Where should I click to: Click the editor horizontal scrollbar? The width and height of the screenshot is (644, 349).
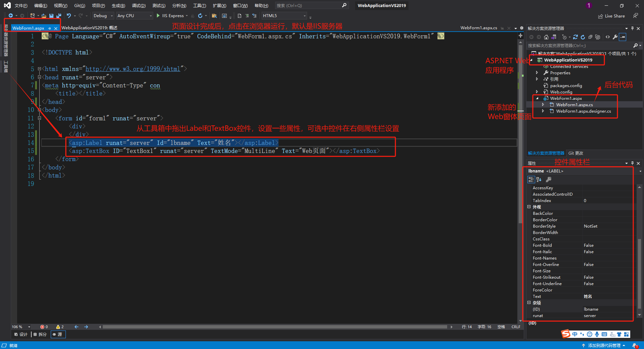point(275,327)
